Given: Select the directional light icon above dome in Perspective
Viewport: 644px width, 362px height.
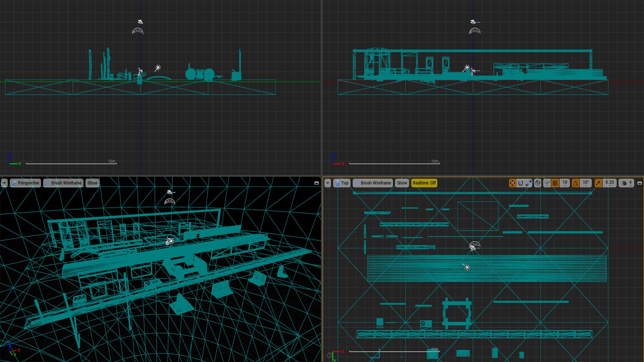Looking at the screenshot, I should pyautogui.click(x=171, y=192).
